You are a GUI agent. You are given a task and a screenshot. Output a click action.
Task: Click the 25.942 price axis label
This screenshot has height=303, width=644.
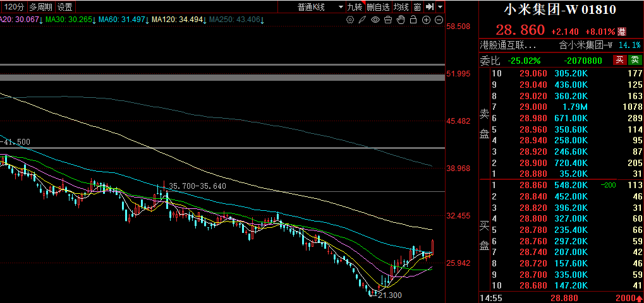(x=458, y=263)
